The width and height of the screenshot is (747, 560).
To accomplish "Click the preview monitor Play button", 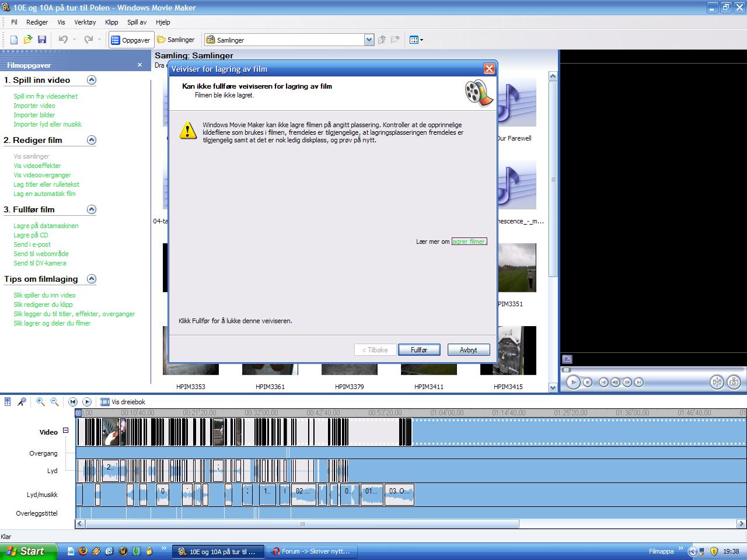I will click(573, 382).
